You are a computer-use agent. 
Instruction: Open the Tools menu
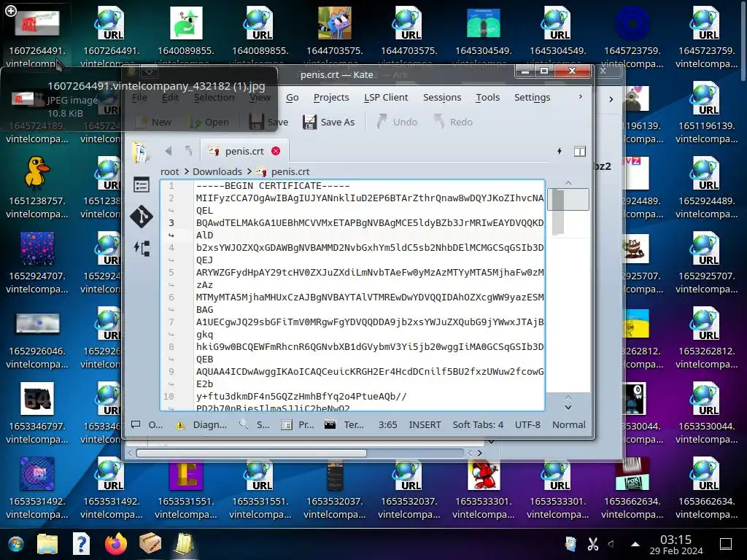pos(487,97)
